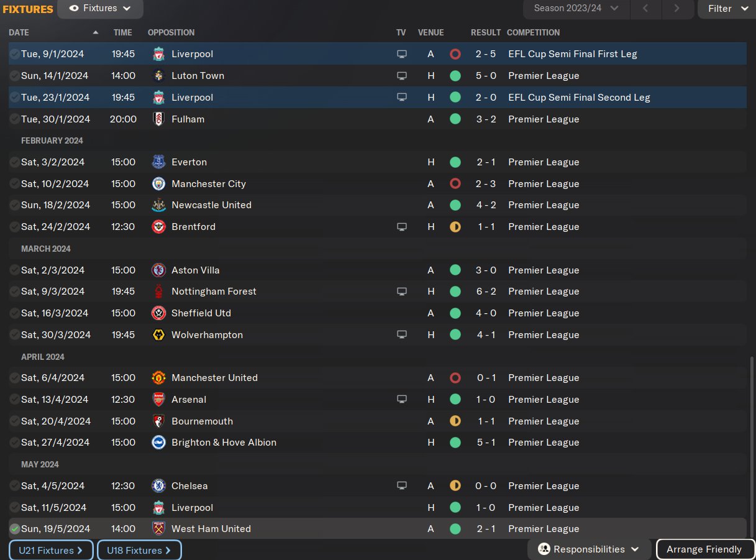Toggle green checkmark on West Ham United row

tap(14, 529)
